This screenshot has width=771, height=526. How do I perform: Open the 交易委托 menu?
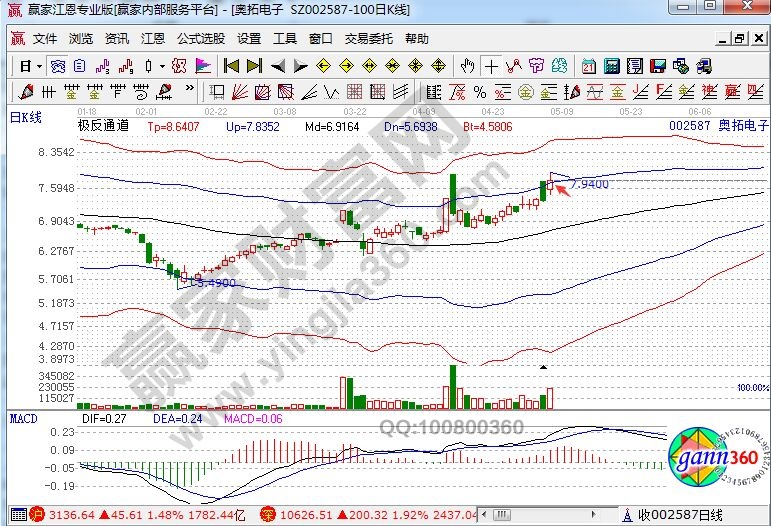coord(369,38)
